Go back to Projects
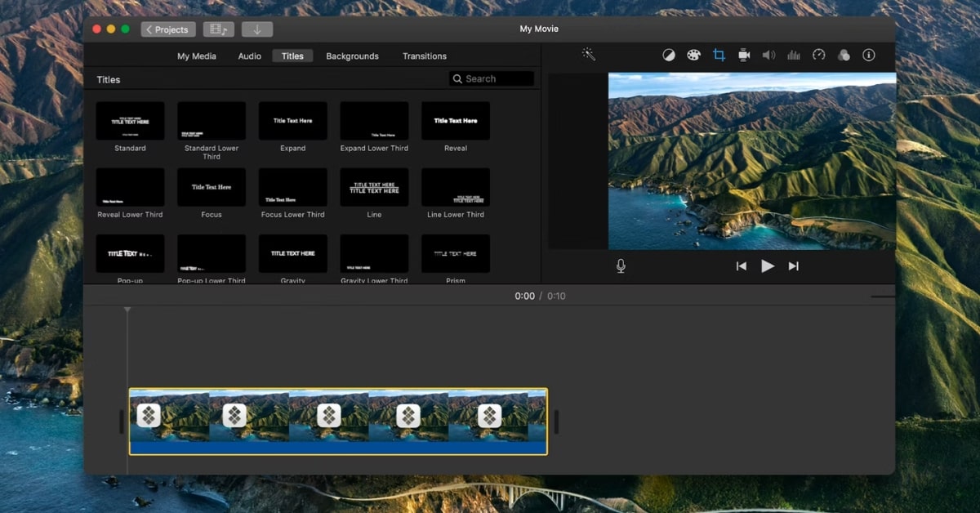The height and width of the screenshot is (513, 980). pos(168,29)
